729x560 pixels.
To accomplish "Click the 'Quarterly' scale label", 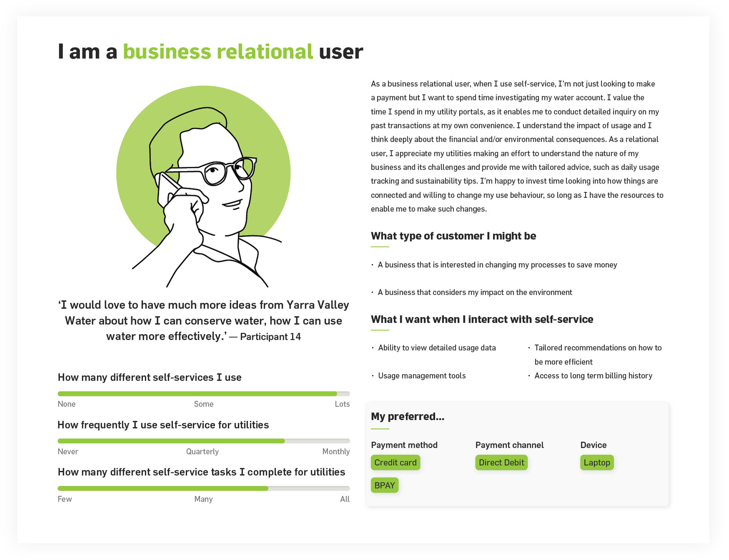I will pos(202,452).
